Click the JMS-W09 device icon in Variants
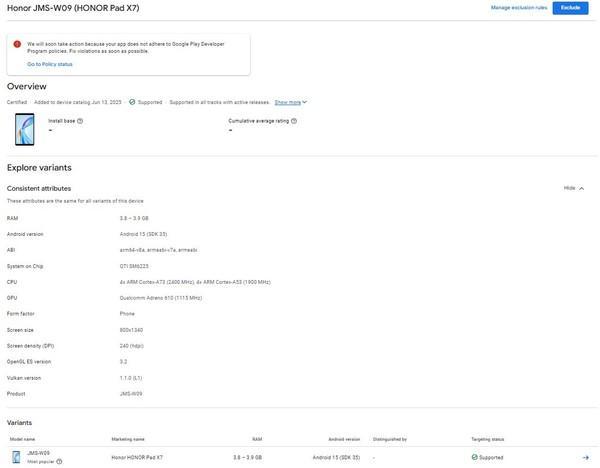This screenshot has width=600, height=468. coord(16,457)
